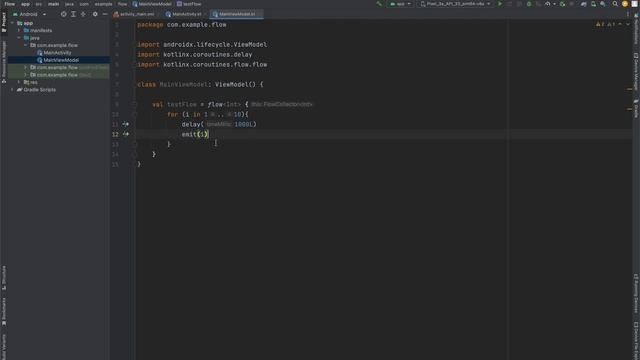Select MainActivity in project tree
640x360 pixels.
click(57, 53)
